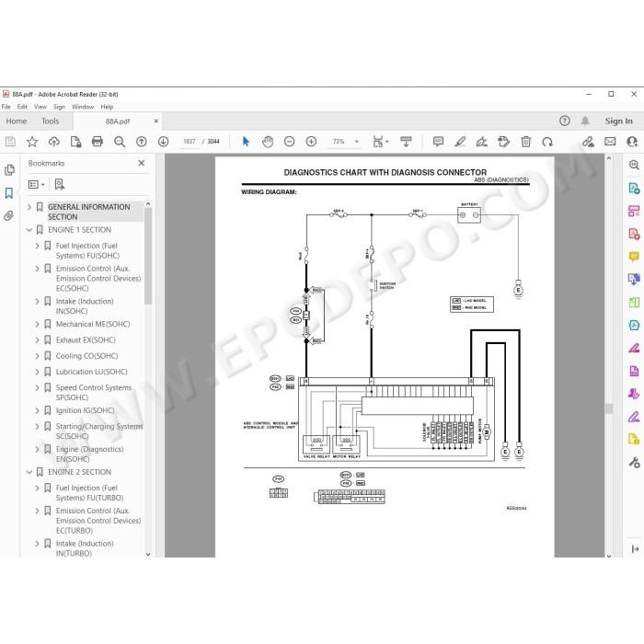Find current bookmark icon
Image resolution: width=644 pixels, height=644 pixels.
[60, 184]
